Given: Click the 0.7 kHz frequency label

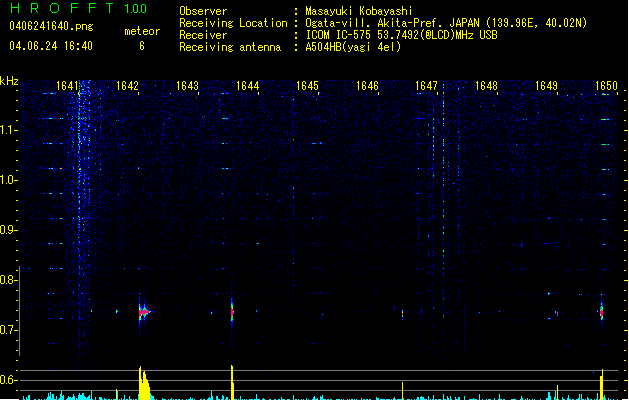Looking at the screenshot, I should (x=8, y=330).
